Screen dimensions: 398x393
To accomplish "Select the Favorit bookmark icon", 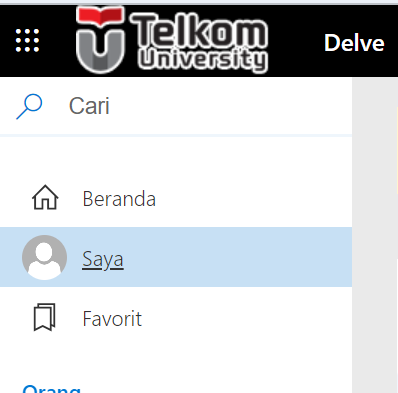I will [44, 317].
